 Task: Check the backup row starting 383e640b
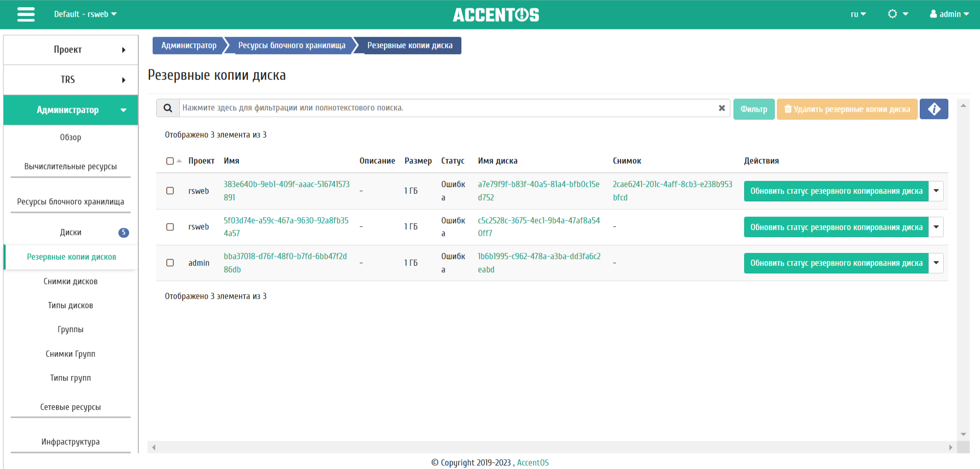click(x=170, y=191)
